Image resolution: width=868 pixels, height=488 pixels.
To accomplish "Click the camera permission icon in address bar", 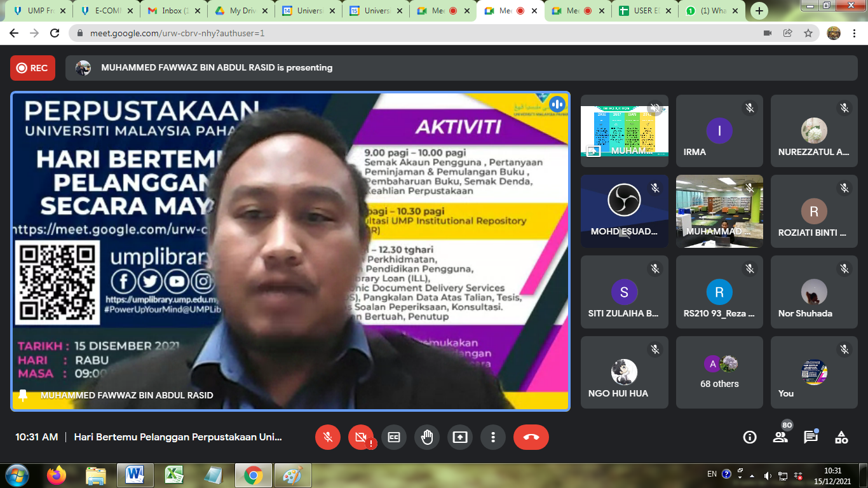I will point(767,33).
